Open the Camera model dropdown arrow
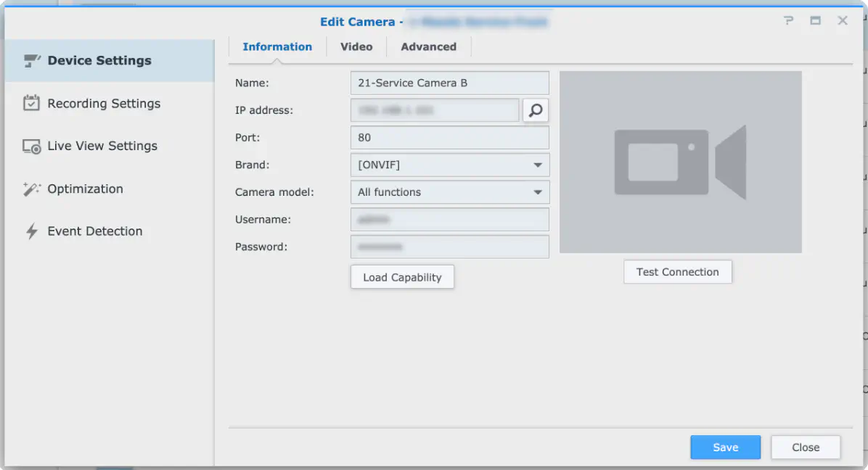 coord(538,192)
